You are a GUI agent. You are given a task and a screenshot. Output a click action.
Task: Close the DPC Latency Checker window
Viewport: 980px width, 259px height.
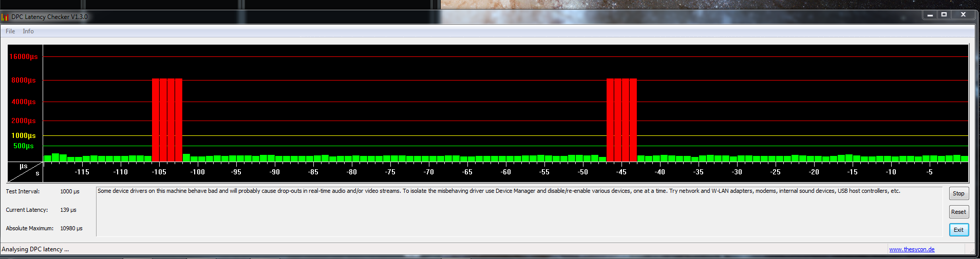964,15
